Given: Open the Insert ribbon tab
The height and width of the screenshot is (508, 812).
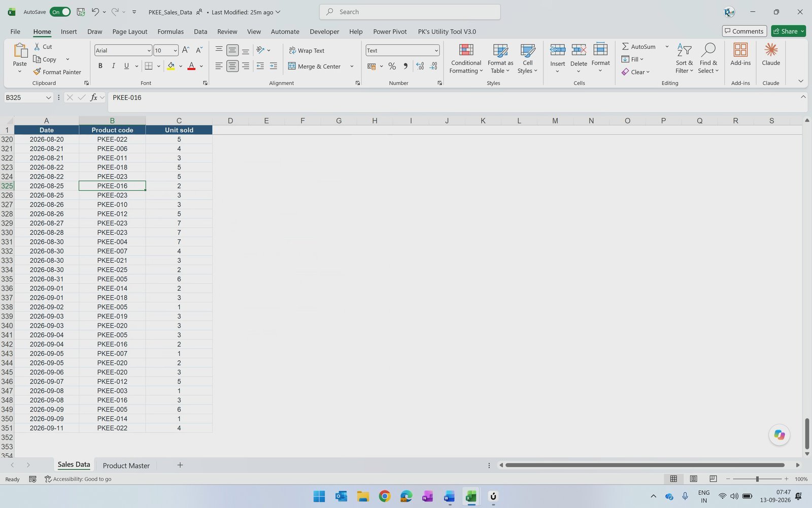Looking at the screenshot, I should 69,31.
